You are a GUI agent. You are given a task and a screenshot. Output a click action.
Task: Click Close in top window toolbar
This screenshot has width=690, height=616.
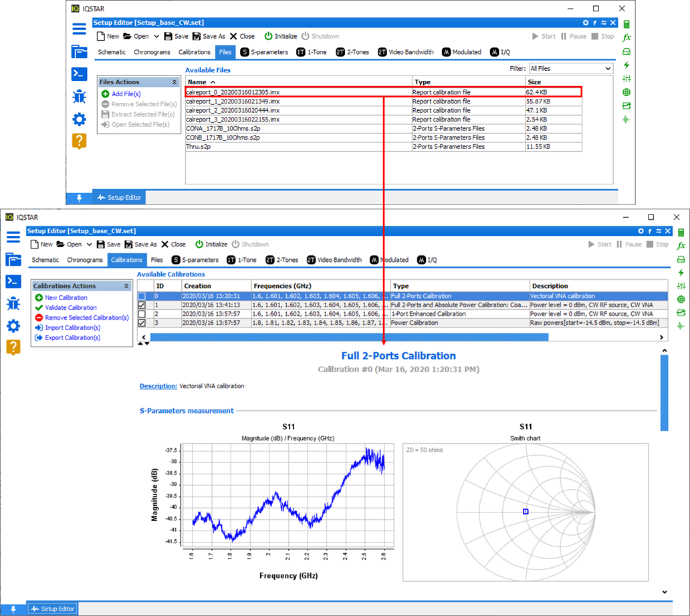coord(242,37)
